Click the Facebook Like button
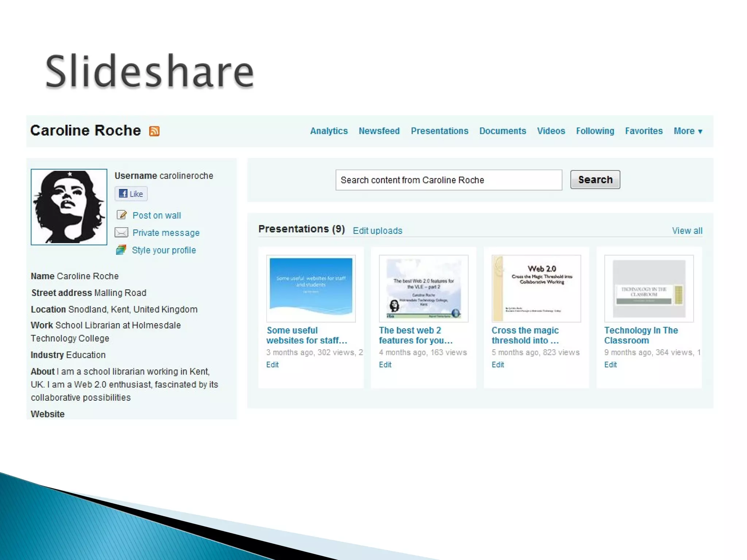Screen dimensions: 747x560 click(x=131, y=194)
